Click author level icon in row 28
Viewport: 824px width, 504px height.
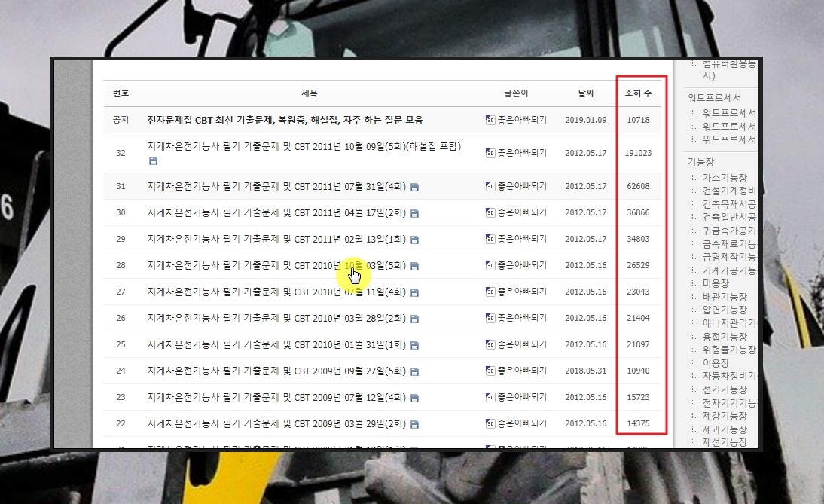(490, 265)
